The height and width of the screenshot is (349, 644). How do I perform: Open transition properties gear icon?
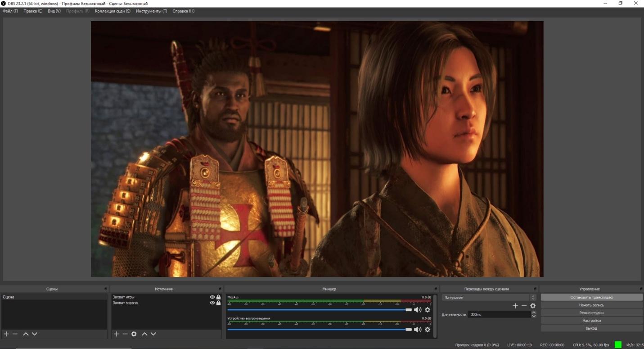pos(533,306)
